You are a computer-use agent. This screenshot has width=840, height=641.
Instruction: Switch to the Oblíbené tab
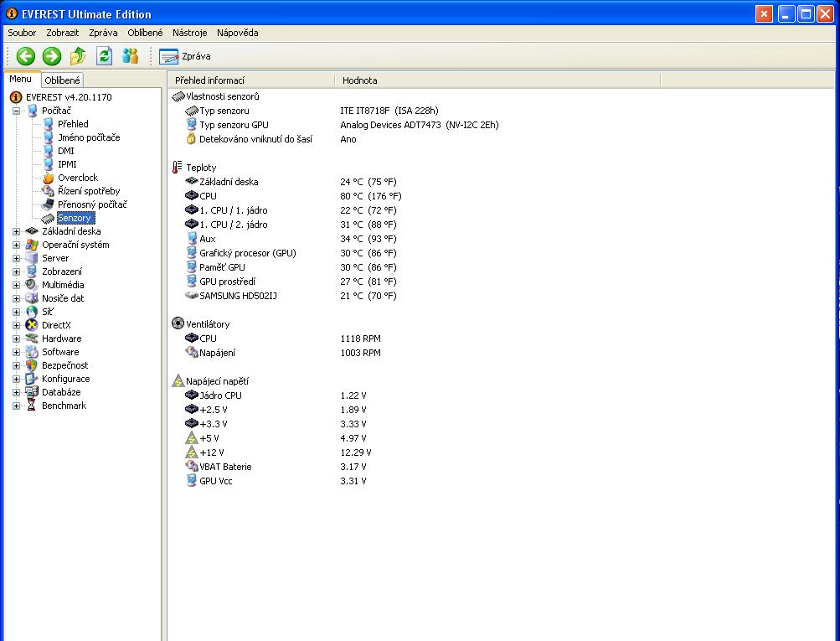(x=62, y=80)
